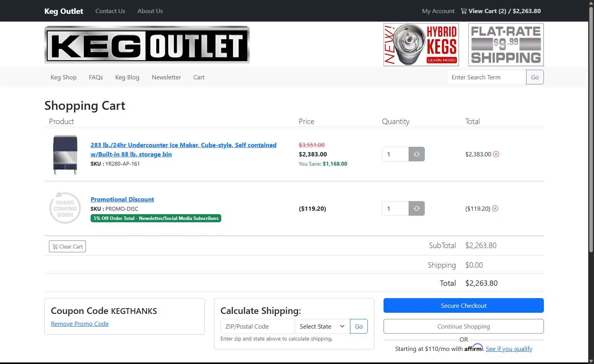Click the update quantity icon for the ice maker

click(417, 154)
